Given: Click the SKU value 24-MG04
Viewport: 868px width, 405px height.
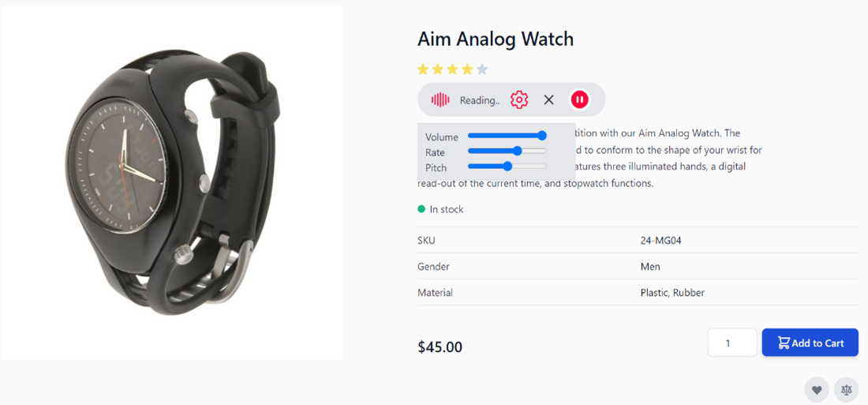Looking at the screenshot, I should coord(660,241).
